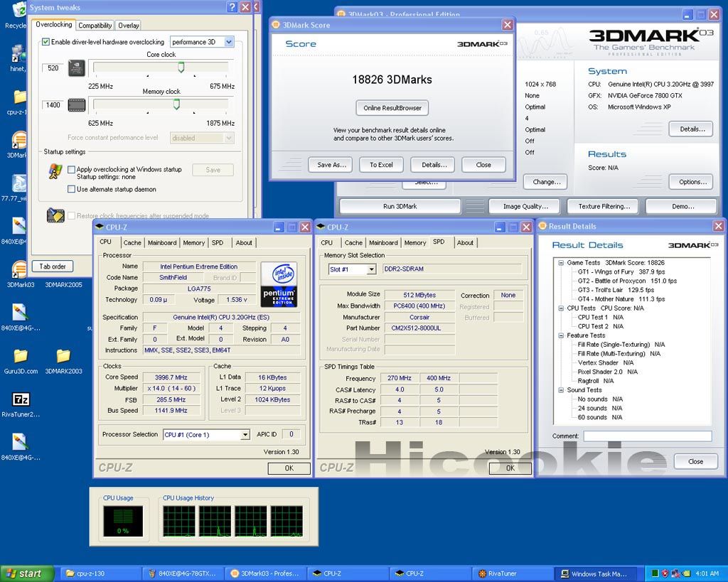
Task: Open the 3DMARK2003 desktop folder
Action: pos(63,357)
